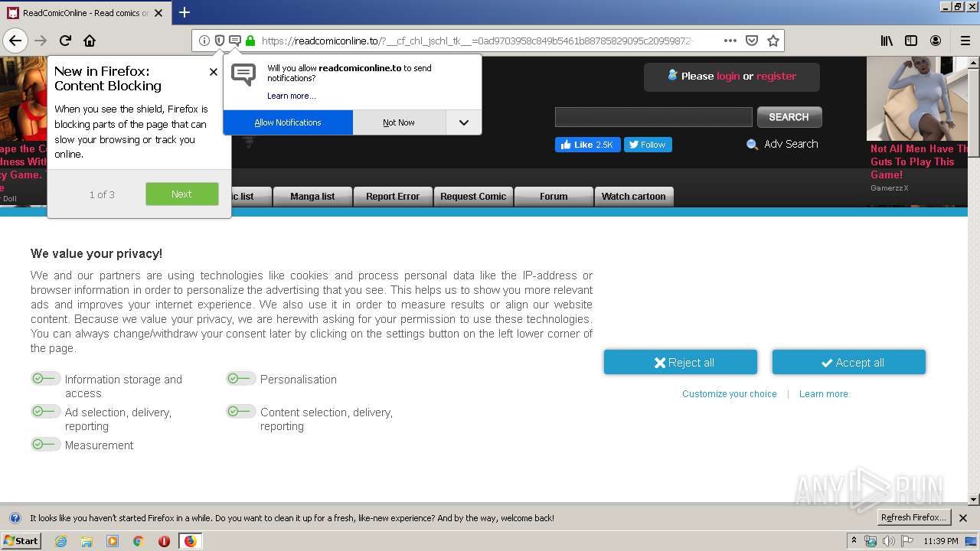Viewport: 980px width, 551px height.
Task: Show hidden system tray icons
Action: tap(854, 541)
